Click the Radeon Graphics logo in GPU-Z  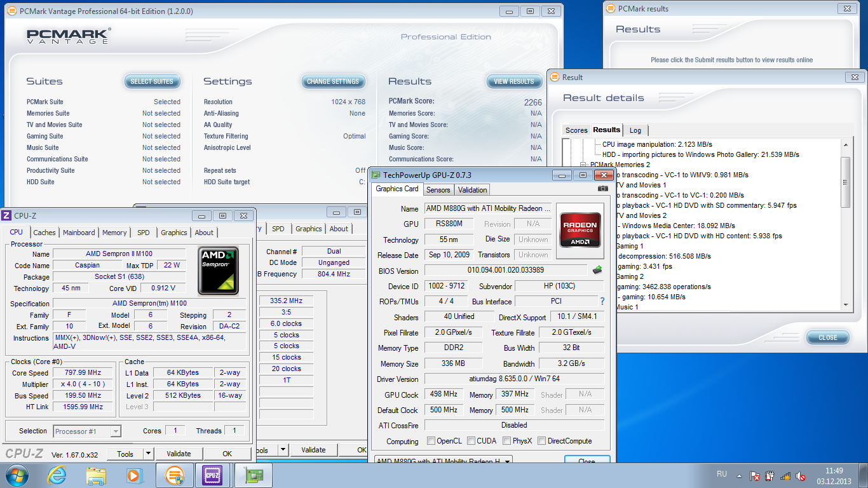coord(580,231)
